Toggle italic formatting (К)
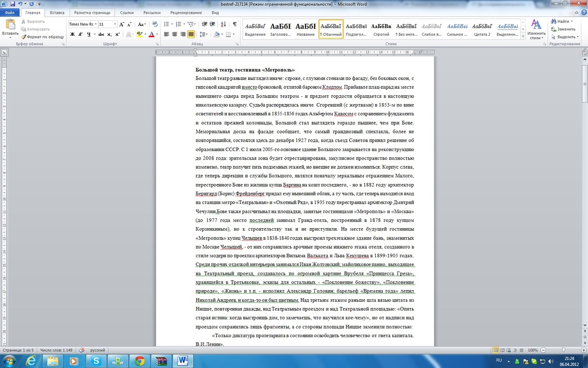 (81, 34)
